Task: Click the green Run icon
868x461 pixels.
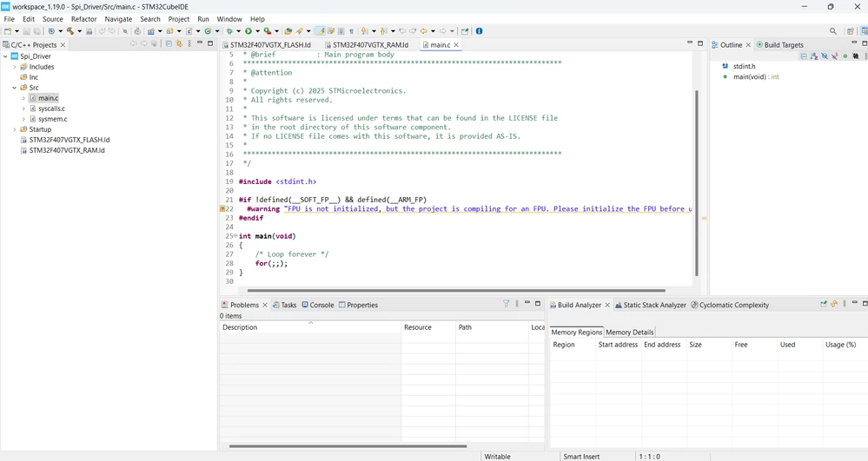Action: [x=248, y=31]
